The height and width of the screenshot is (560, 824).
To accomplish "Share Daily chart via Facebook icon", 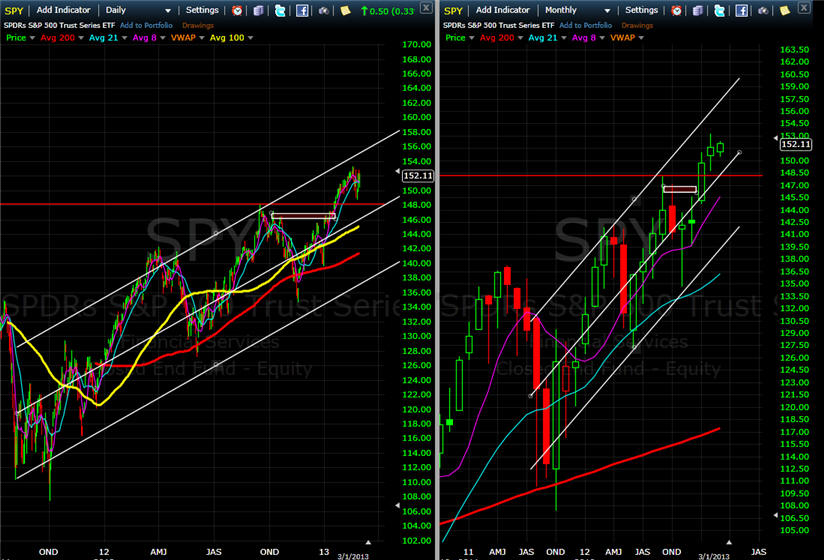I will 302,11.
